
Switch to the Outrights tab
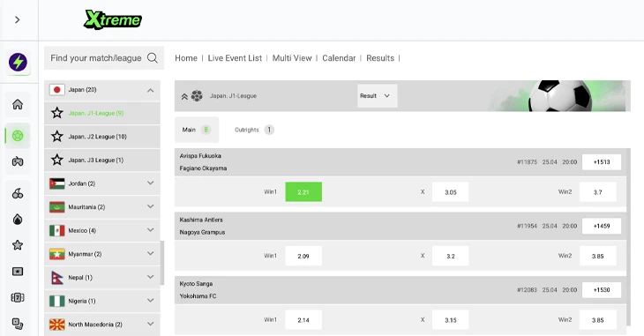[254, 130]
